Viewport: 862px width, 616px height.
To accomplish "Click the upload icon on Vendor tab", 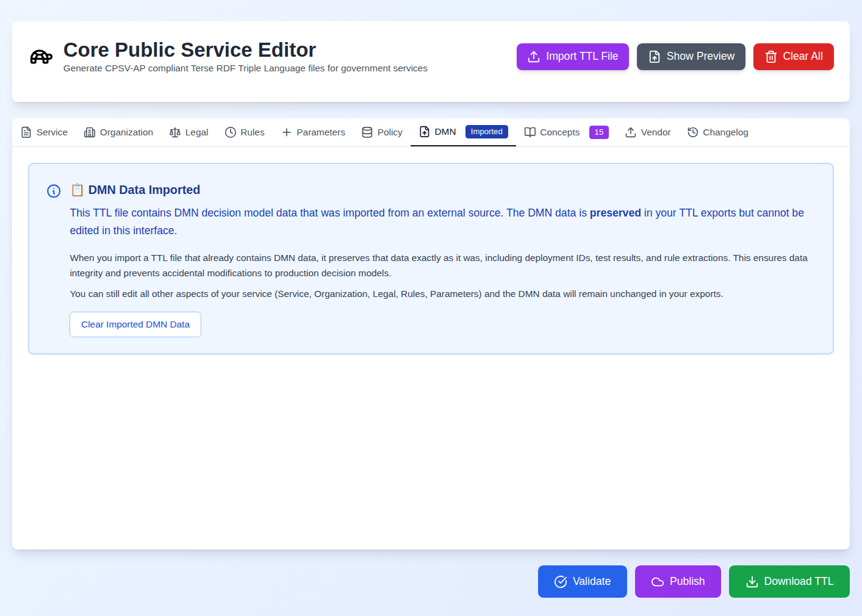I will [630, 132].
